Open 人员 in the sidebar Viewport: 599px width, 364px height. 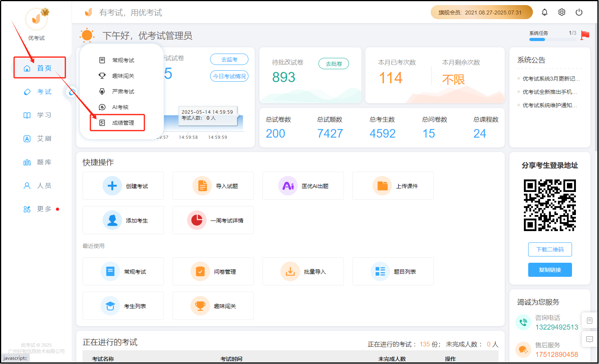click(38, 186)
